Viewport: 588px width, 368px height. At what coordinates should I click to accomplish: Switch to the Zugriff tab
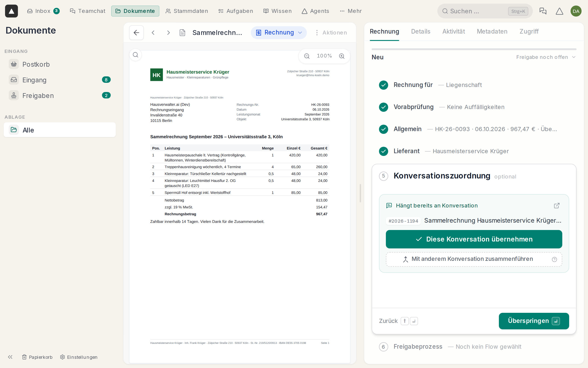[x=529, y=32]
